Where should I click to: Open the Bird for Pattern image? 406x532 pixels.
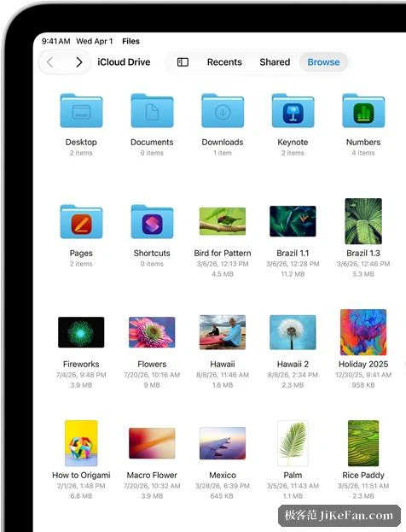coord(223,221)
